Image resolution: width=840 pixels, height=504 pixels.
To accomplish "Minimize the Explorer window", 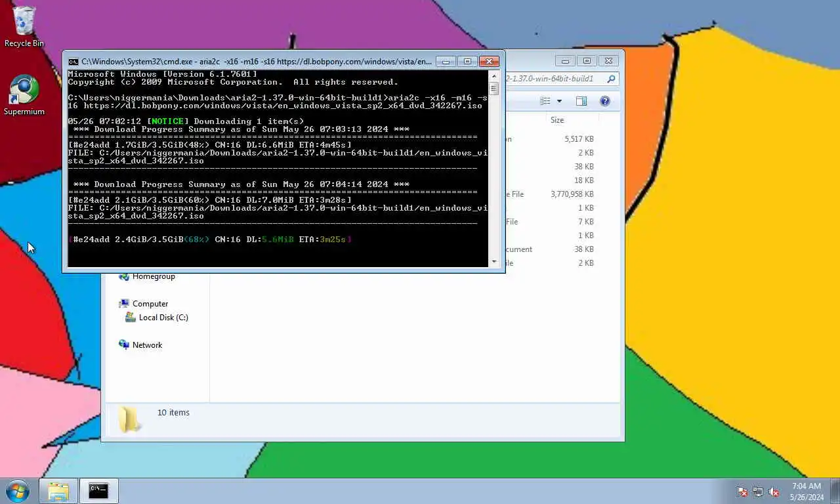I will click(565, 61).
